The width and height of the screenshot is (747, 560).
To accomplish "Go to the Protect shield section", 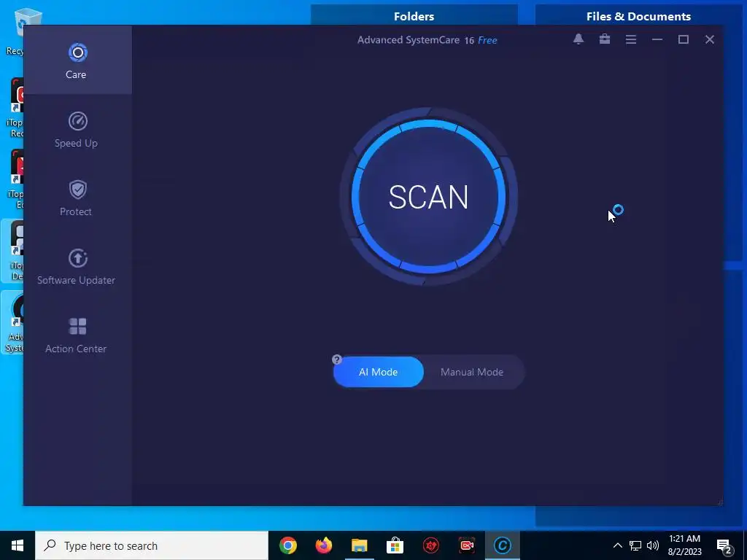I will pos(77,198).
